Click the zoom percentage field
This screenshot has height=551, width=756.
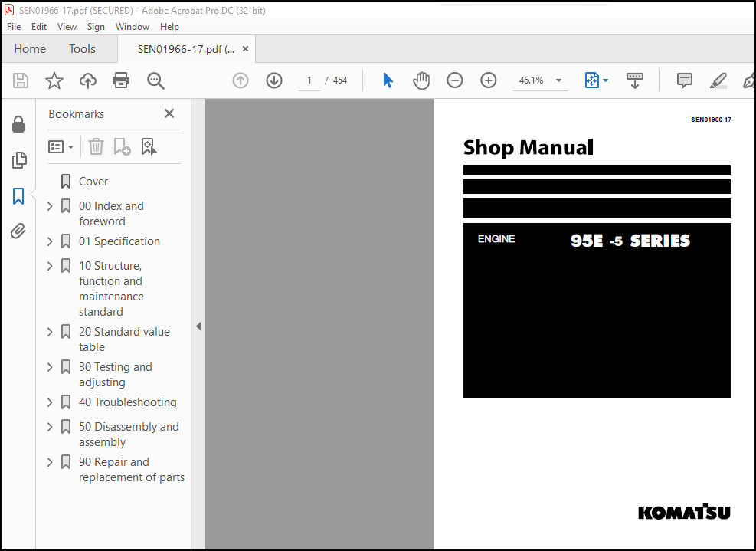pyautogui.click(x=531, y=80)
